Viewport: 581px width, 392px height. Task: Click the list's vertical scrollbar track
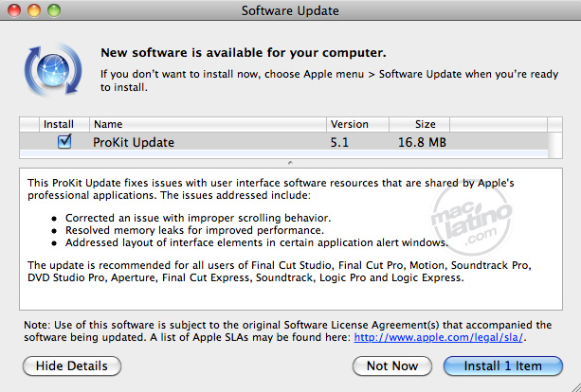tap(554, 145)
